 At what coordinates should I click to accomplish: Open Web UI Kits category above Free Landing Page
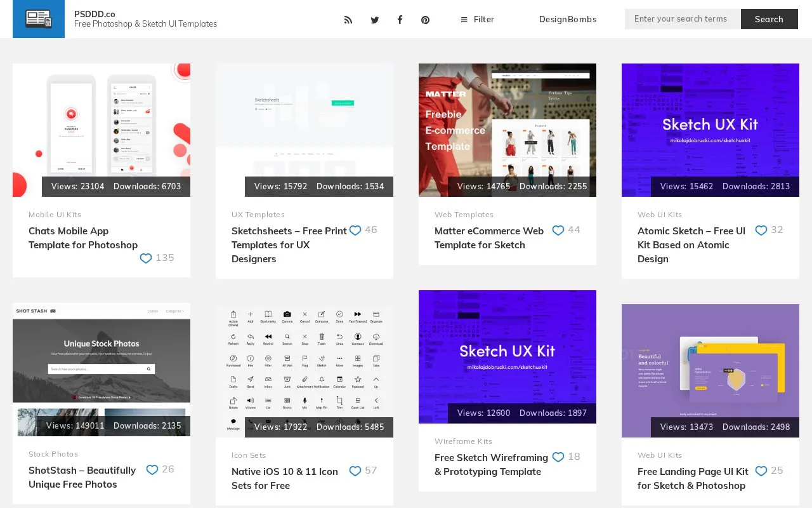click(x=660, y=455)
